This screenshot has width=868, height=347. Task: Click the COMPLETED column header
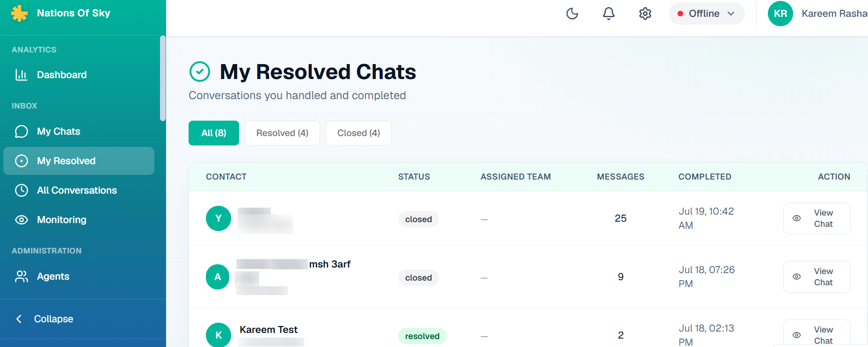coord(705,177)
